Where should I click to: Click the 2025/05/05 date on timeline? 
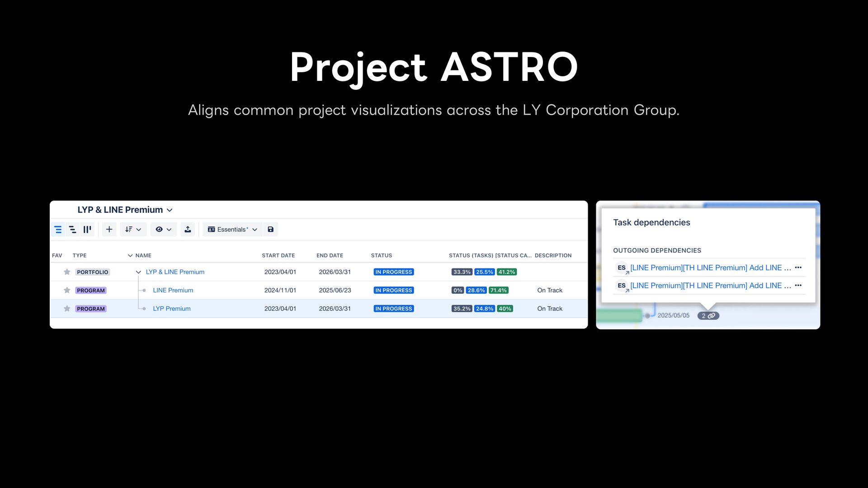point(673,315)
